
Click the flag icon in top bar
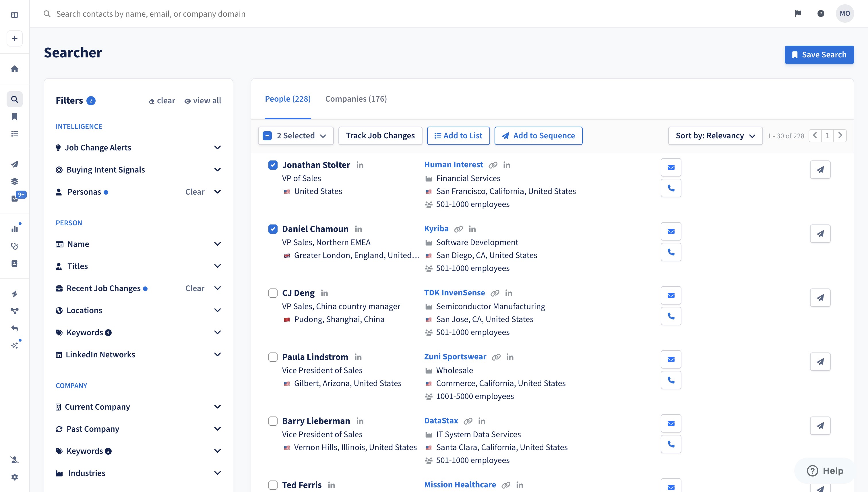coord(798,13)
